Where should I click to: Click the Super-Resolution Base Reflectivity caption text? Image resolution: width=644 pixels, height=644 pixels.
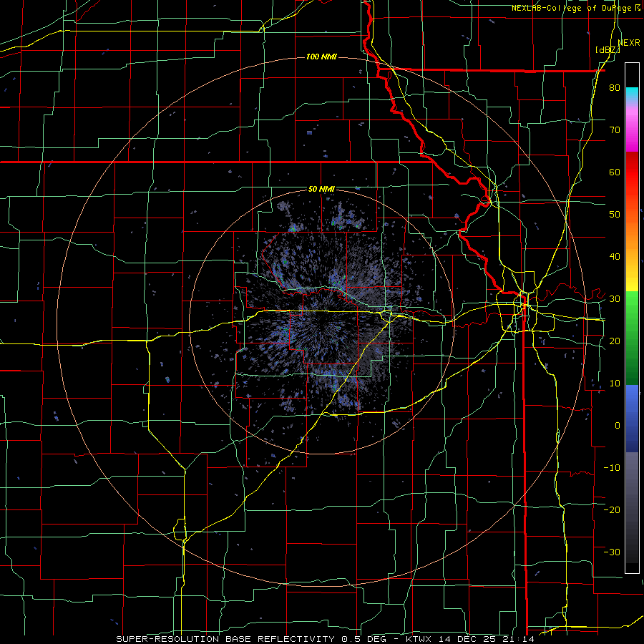click(x=225, y=639)
